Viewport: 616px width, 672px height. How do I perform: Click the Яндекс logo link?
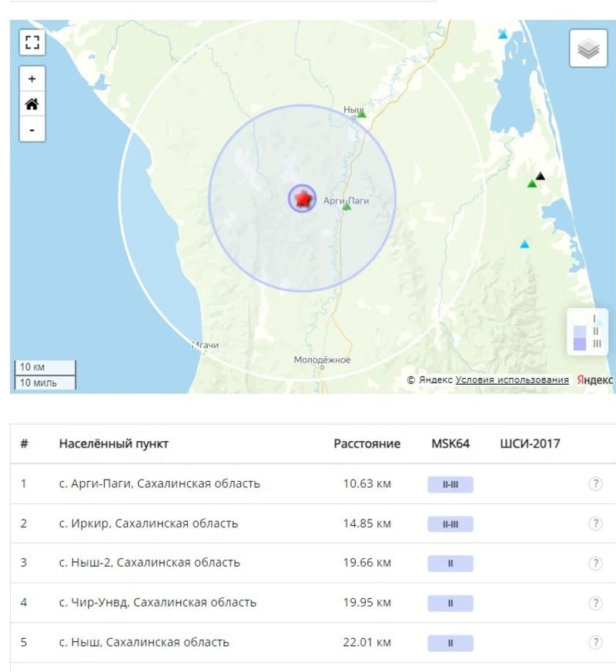594,380
